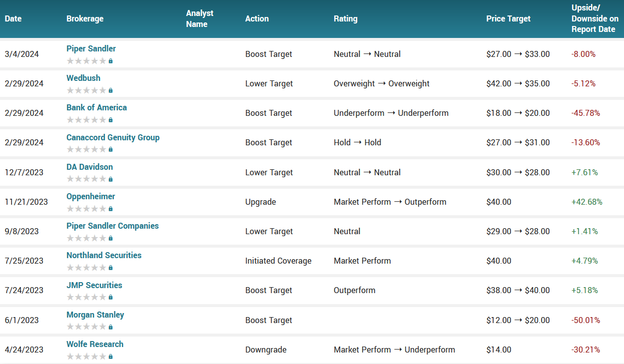624x364 pixels.
Task: Click the lock icon under Oppenheimer
Action: click(x=110, y=209)
